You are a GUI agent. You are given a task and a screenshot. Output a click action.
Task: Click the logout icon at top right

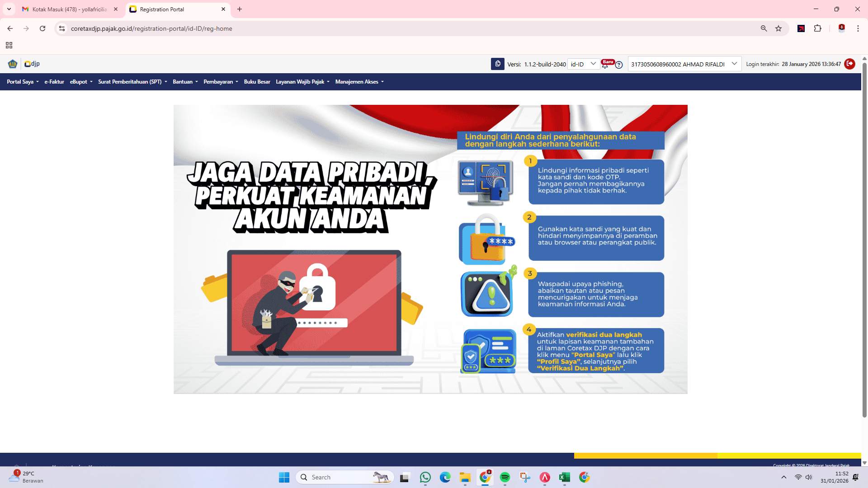pos(849,64)
